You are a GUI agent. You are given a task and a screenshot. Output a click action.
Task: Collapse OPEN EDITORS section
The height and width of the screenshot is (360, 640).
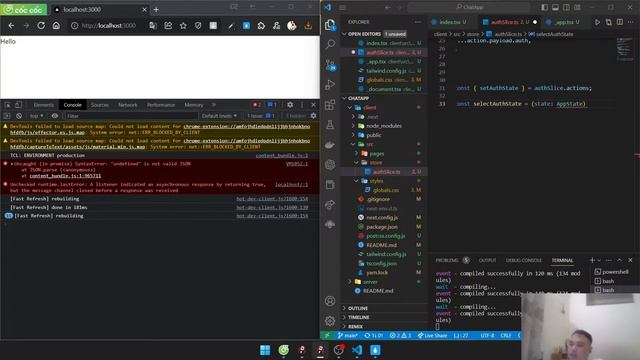[x=364, y=34]
